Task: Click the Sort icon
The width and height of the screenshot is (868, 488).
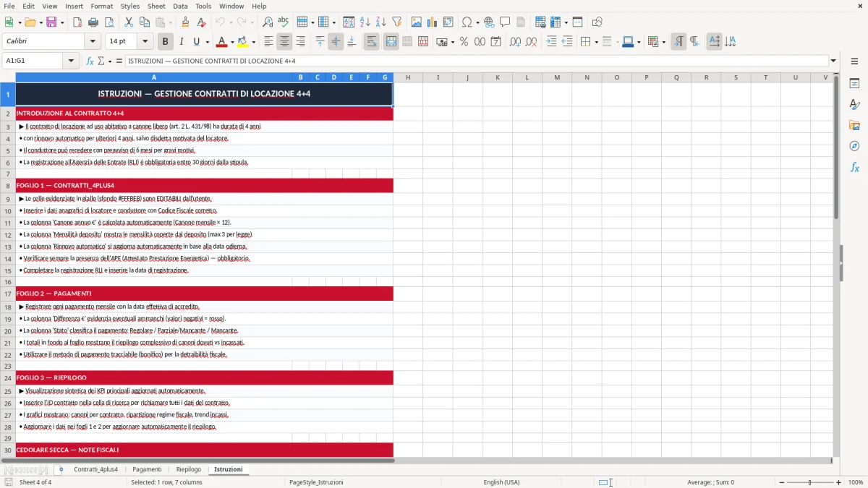Action: [x=349, y=22]
